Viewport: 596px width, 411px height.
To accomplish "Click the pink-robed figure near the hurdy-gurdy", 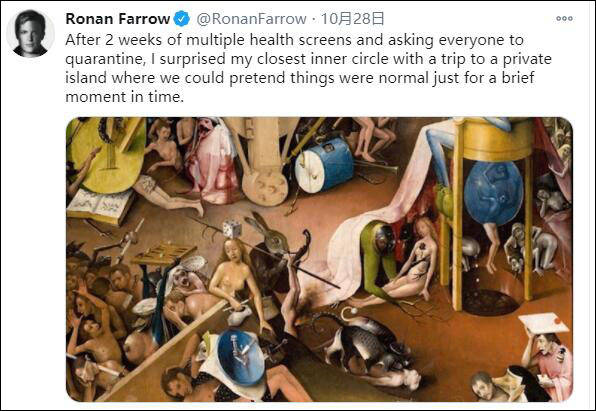I will pos(213,160).
